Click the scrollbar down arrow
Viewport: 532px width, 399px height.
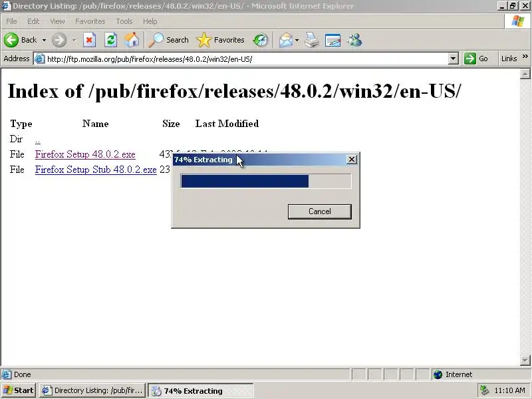(x=525, y=360)
